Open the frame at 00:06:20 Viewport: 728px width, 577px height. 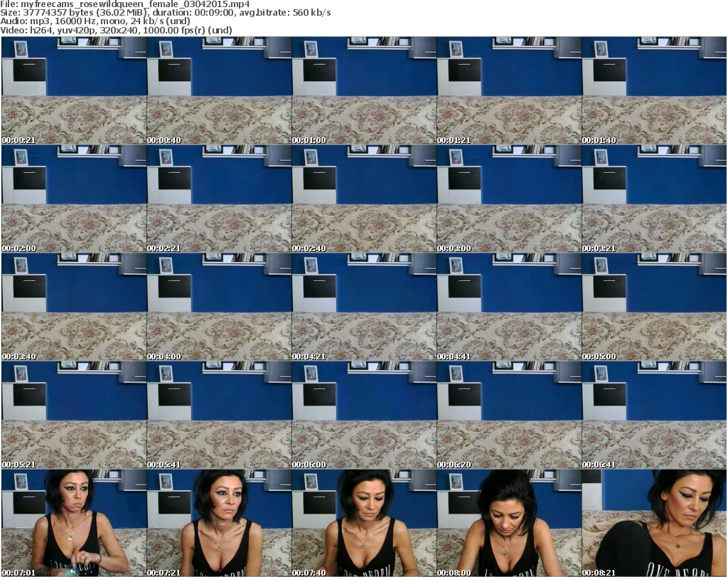pyautogui.click(x=509, y=415)
